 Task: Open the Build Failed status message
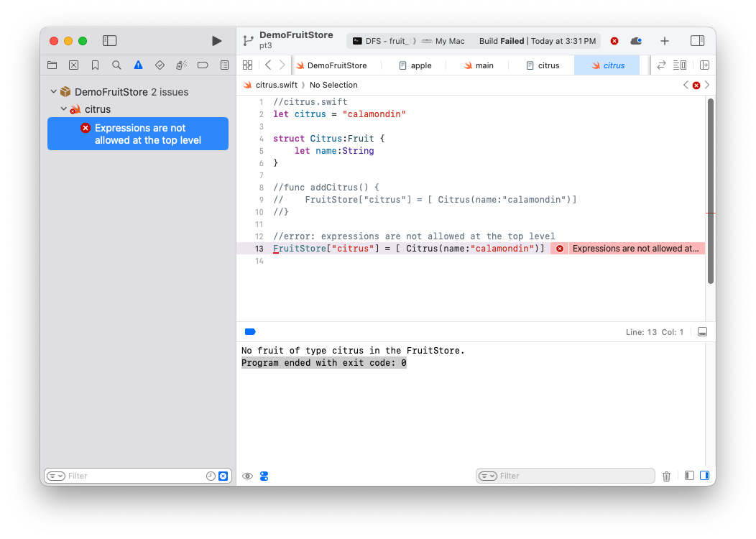click(537, 41)
